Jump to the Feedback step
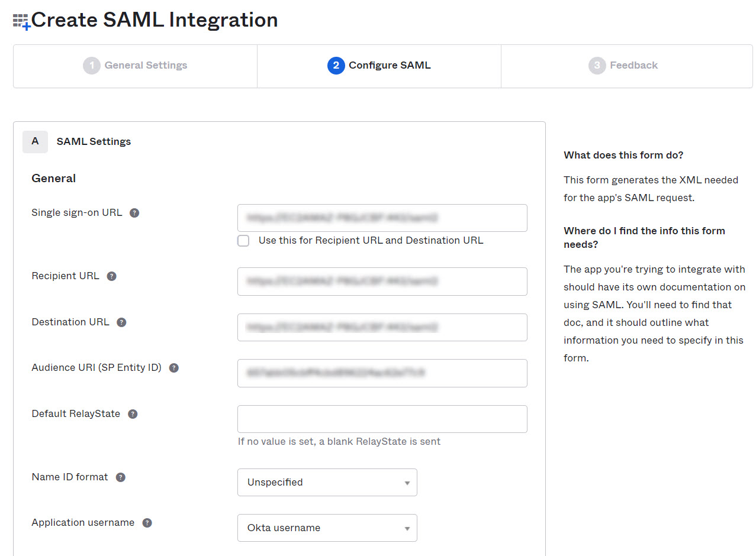 click(x=623, y=66)
